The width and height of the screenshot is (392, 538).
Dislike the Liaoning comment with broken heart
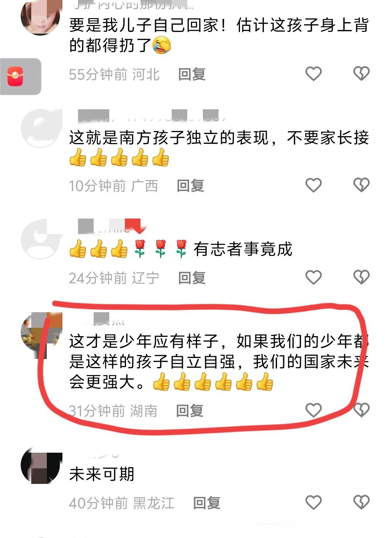pyautogui.click(x=362, y=277)
